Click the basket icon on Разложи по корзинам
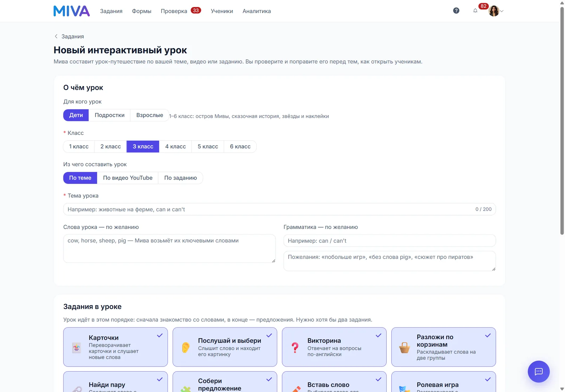The image size is (565, 392). point(404,348)
